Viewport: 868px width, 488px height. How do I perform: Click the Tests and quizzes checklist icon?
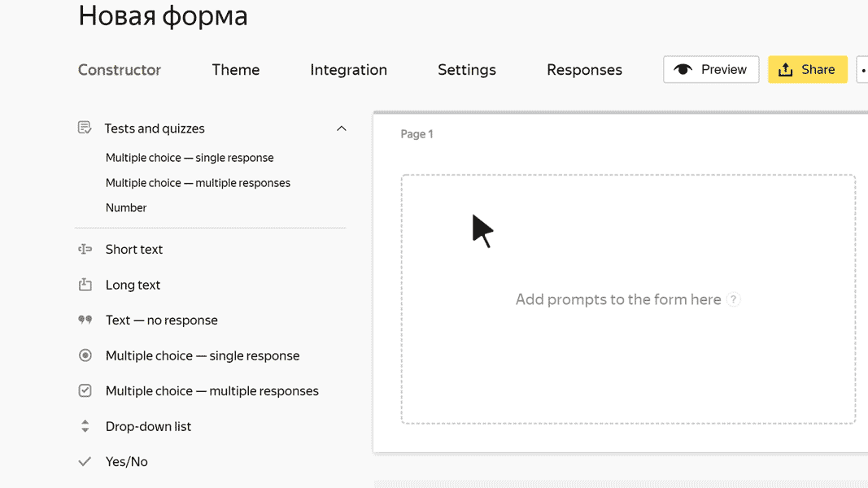[x=85, y=128]
